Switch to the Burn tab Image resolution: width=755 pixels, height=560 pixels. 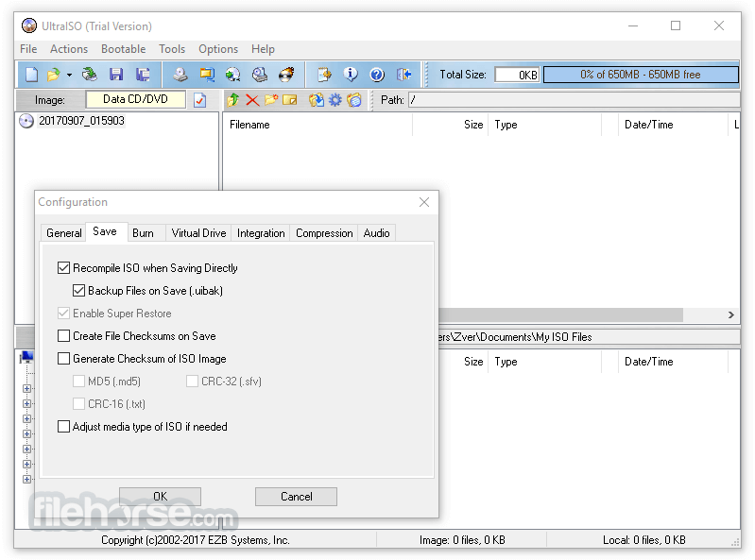[143, 233]
